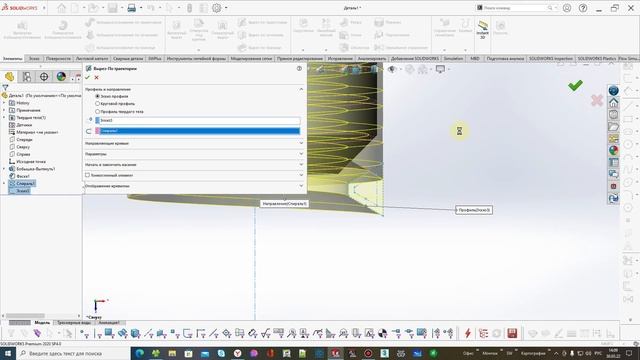Open the Model tab at the bottom
This screenshot has height=360, width=640.
(x=42, y=322)
